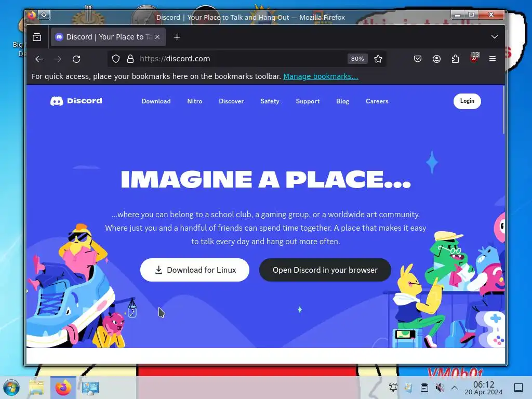Open the Careers nav link
This screenshot has width=532, height=399.
[377, 101]
